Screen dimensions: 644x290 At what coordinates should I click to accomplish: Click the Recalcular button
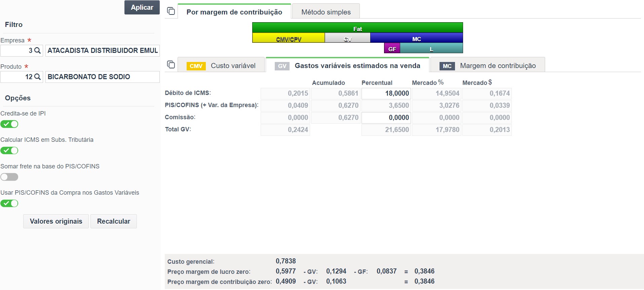[114, 221]
